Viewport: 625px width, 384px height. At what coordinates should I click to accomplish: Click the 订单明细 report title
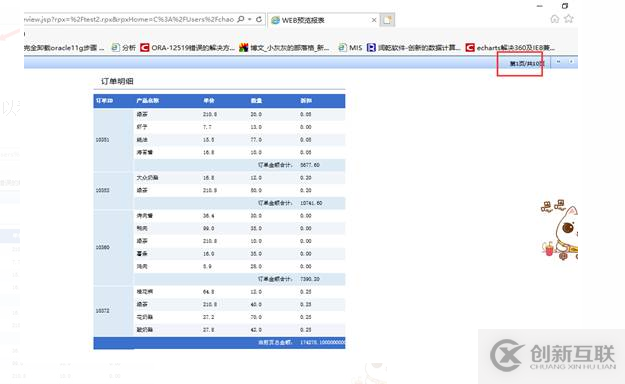point(117,81)
